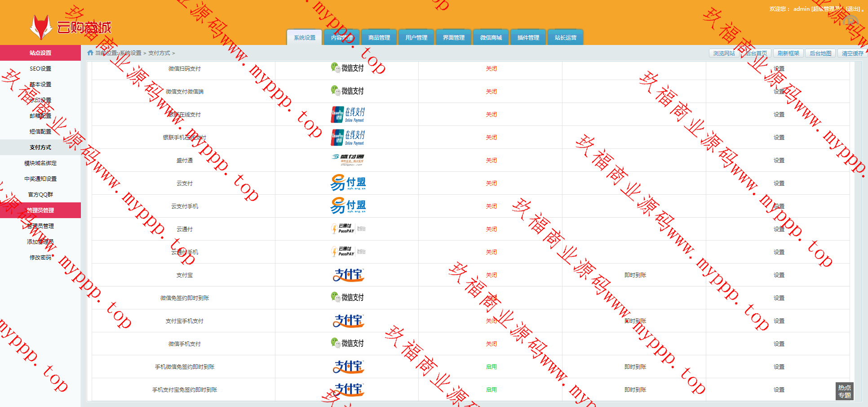The height and width of the screenshot is (407, 868).
Task: Click the UnionPay logo in 银联在线支付 row
Action: click(x=347, y=114)
